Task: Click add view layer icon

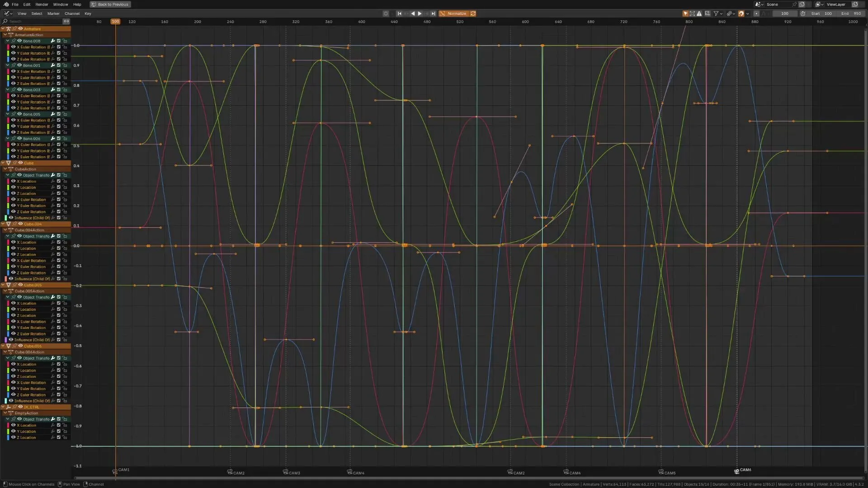Action: click(x=855, y=5)
